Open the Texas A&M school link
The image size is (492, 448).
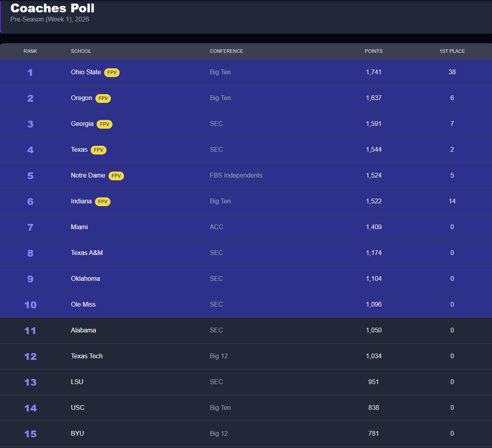(x=87, y=253)
